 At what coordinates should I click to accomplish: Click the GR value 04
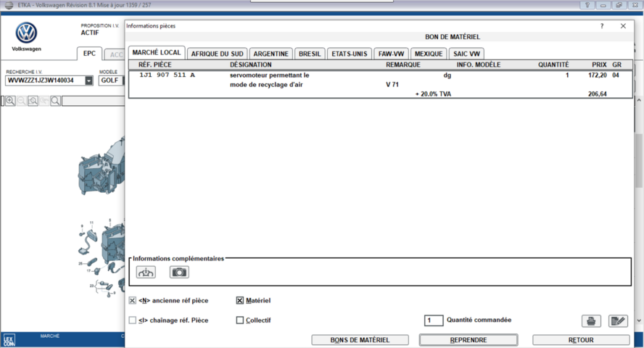tap(615, 75)
